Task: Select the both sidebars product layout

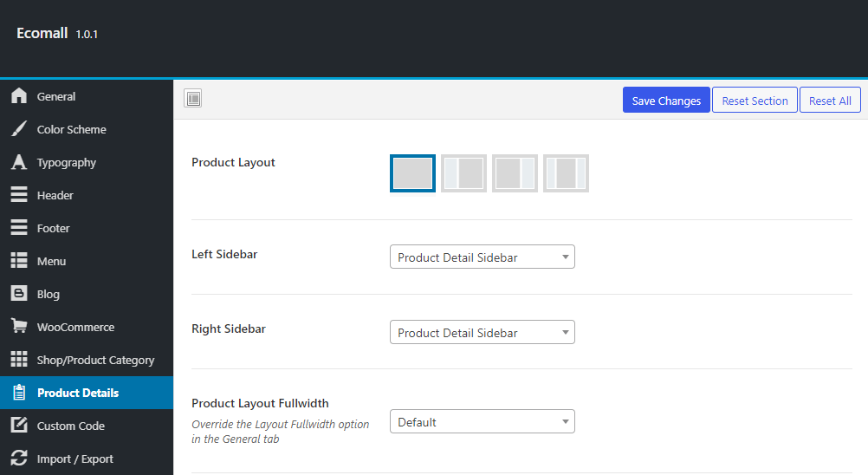Action: coord(566,173)
